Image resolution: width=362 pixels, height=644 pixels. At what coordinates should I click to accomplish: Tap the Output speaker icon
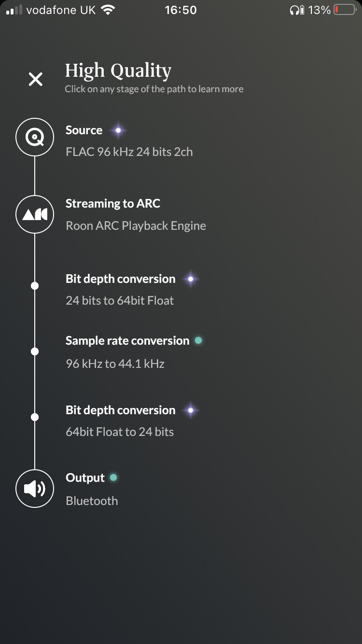click(x=35, y=489)
